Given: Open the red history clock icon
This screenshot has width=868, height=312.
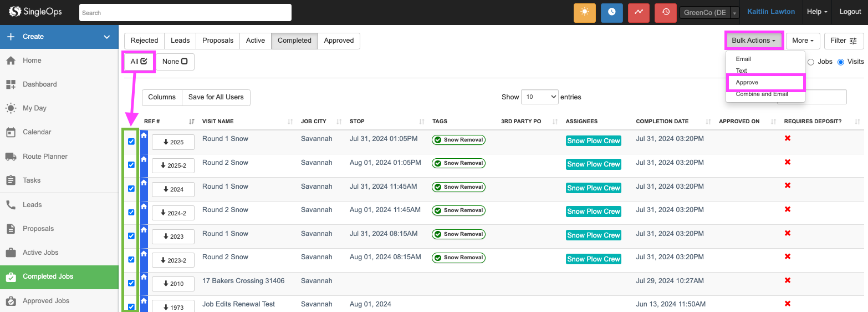Looking at the screenshot, I should coord(665,12).
